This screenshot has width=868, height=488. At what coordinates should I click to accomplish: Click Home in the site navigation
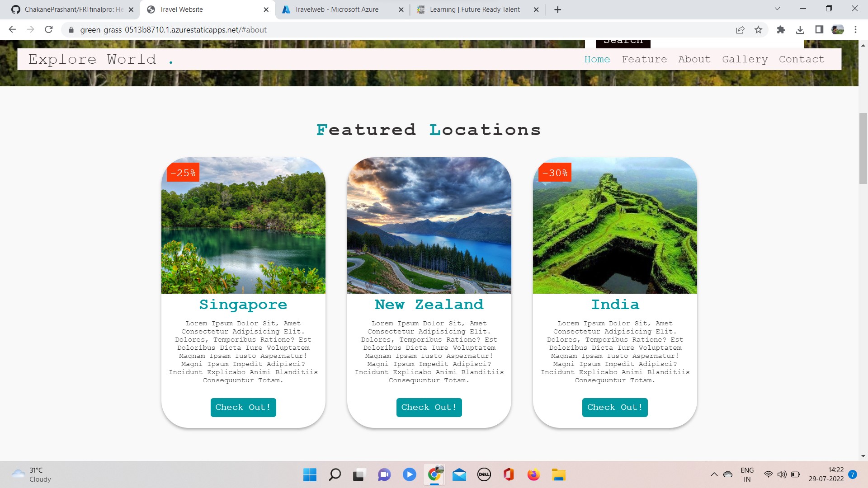click(597, 59)
